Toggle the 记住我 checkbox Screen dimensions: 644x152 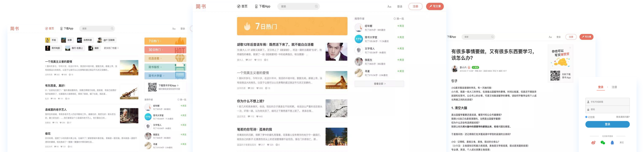click(586, 117)
